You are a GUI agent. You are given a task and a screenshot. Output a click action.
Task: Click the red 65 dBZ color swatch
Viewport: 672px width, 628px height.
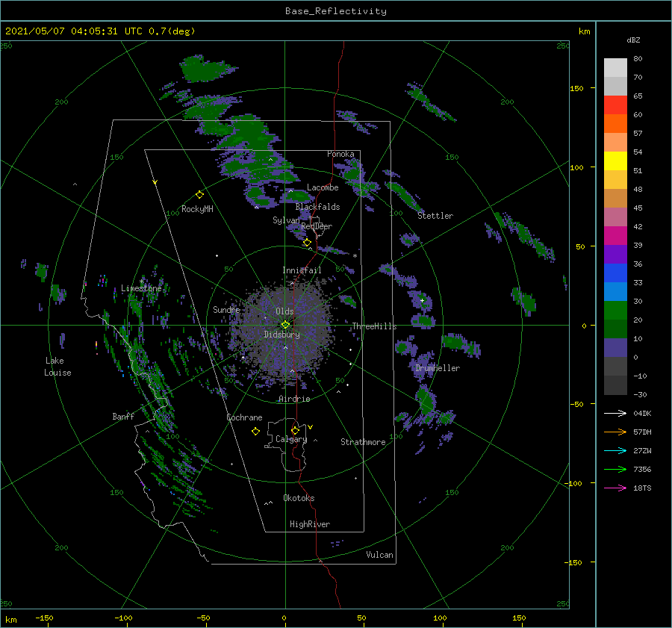pos(615,105)
